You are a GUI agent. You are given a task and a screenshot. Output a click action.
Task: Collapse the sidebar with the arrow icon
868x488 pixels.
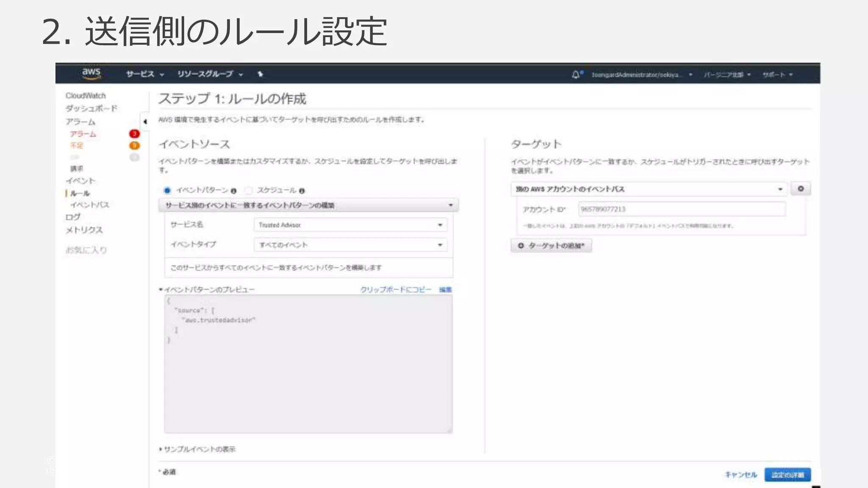click(x=145, y=122)
